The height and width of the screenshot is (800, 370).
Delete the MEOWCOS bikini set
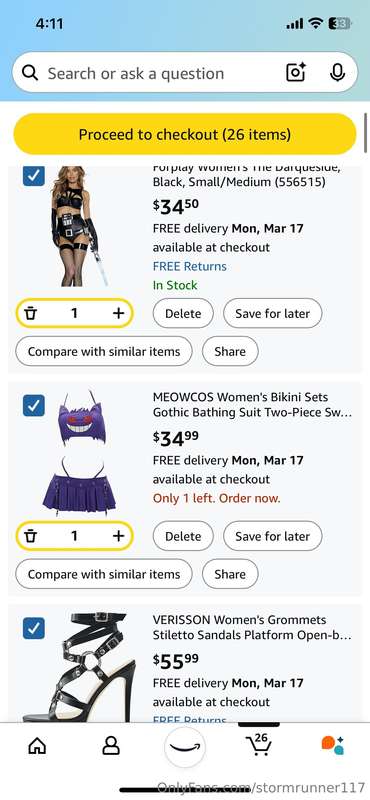[x=183, y=536]
